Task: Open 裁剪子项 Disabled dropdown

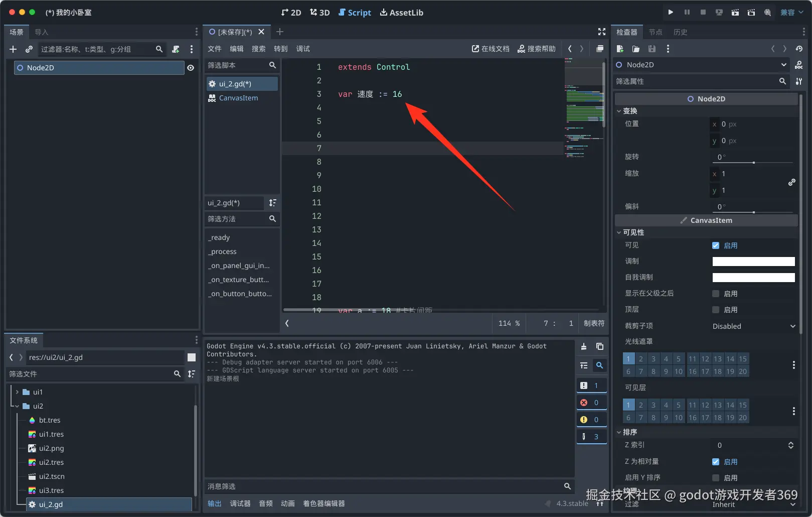Action: pyautogui.click(x=753, y=326)
